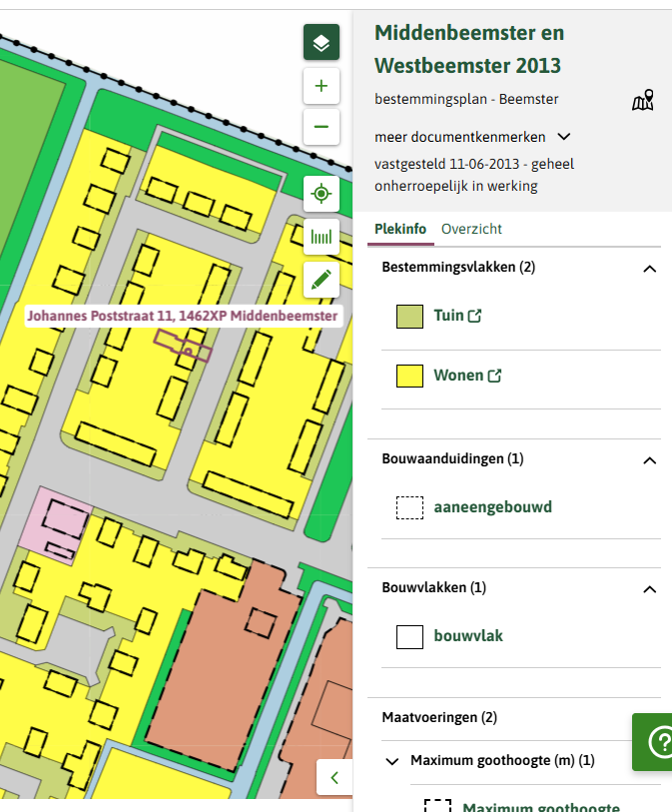This screenshot has width=672, height=812.
Task: Click the map marker icon beside Beemster
Action: [643, 101]
